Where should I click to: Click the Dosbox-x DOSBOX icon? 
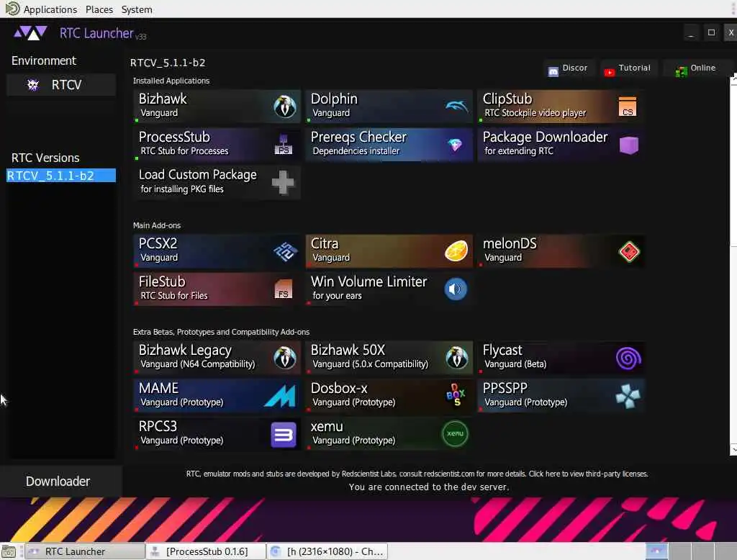(456, 395)
